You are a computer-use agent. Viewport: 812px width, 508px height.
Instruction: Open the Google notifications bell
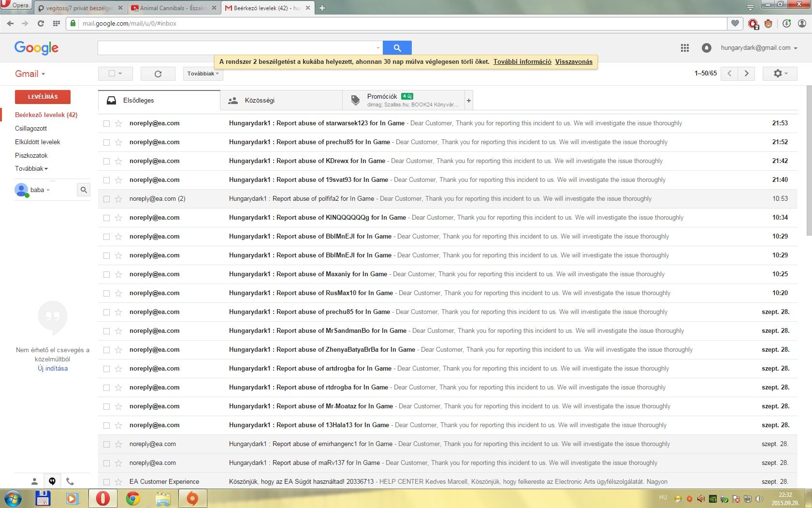706,48
